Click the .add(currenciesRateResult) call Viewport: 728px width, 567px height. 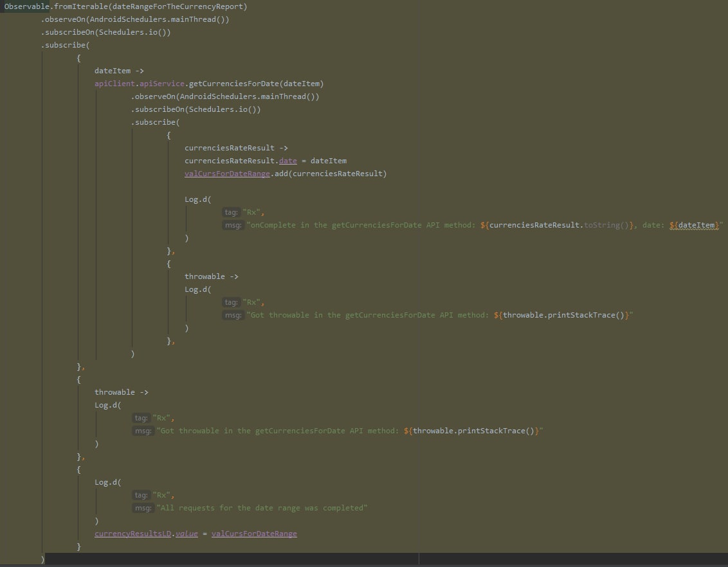coord(329,174)
